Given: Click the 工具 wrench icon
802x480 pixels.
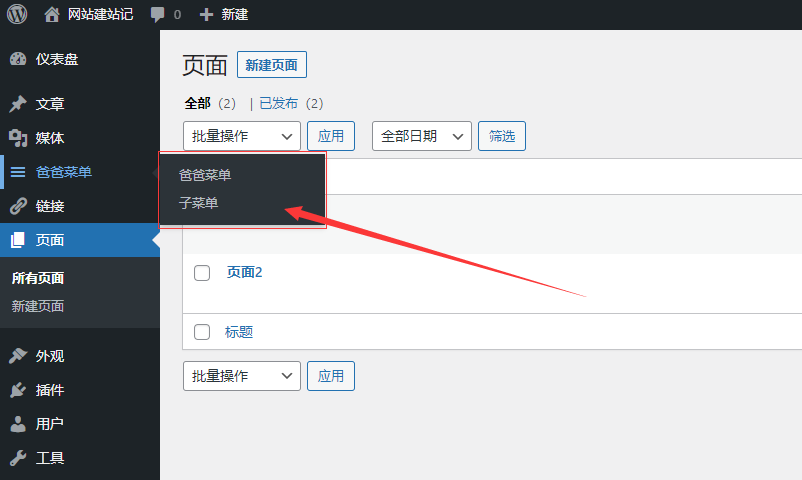Looking at the screenshot, I should pos(18,457).
